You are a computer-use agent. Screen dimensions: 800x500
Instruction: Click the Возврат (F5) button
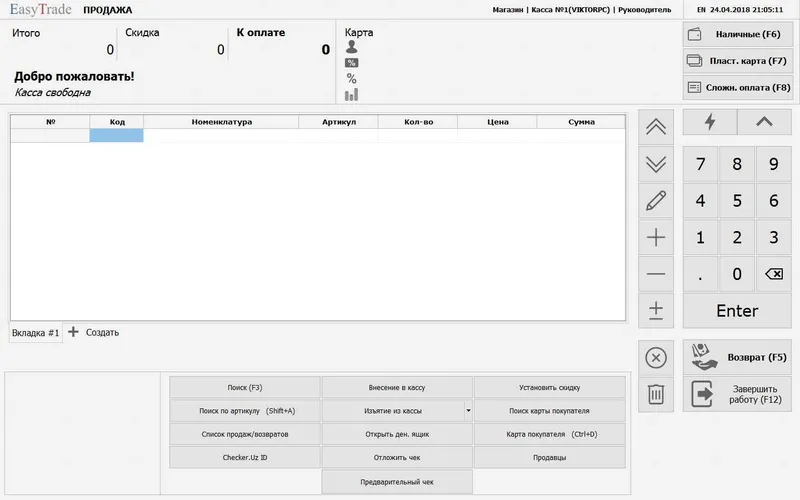click(x=737, y=357)
